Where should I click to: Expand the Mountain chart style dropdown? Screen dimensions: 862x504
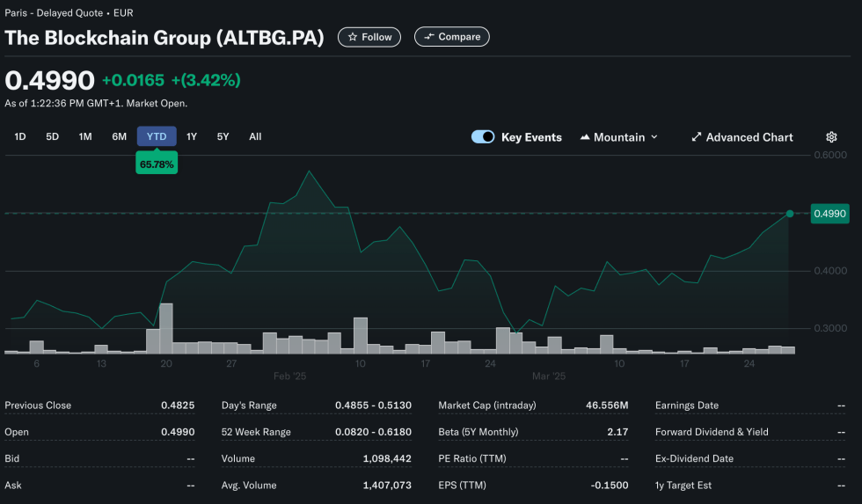coord(654,137)
